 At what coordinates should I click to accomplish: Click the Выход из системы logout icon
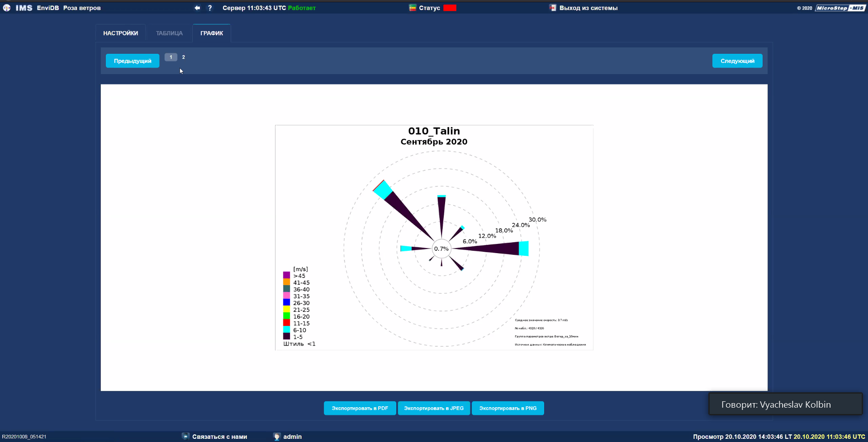pyautogui.click(x=553, y=8)
